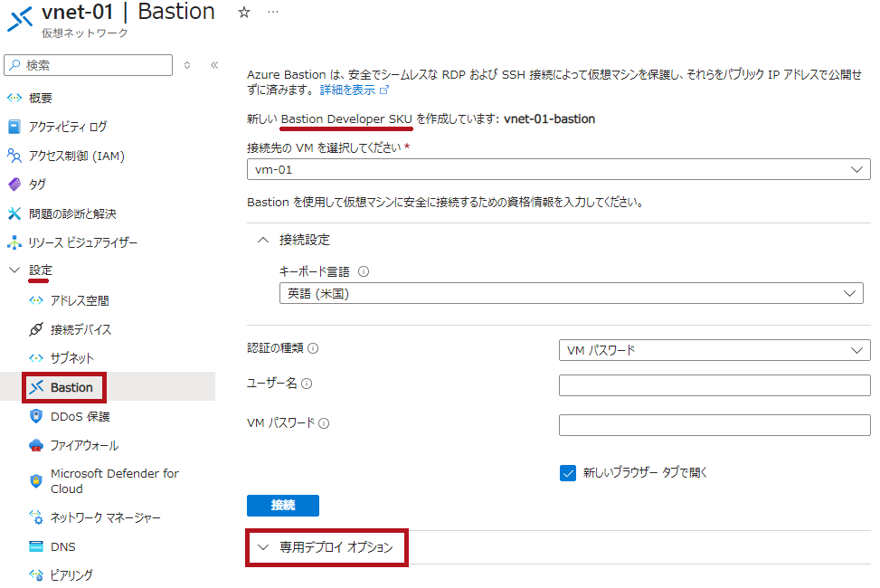This screenshot has width=880, height=588.
Task: Open アクティビティ ログ menu item
Action: click(68, 127)
